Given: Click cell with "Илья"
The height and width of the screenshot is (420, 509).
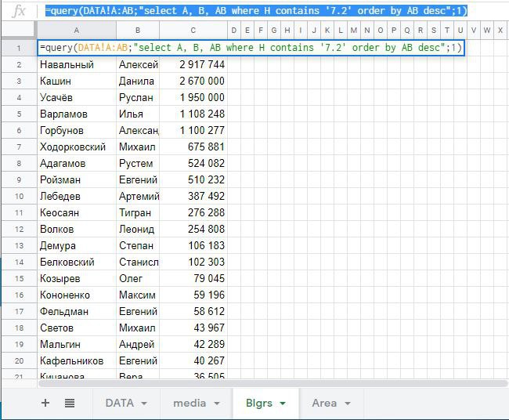Looking at the screenshot, I should (x=138, y=114).
